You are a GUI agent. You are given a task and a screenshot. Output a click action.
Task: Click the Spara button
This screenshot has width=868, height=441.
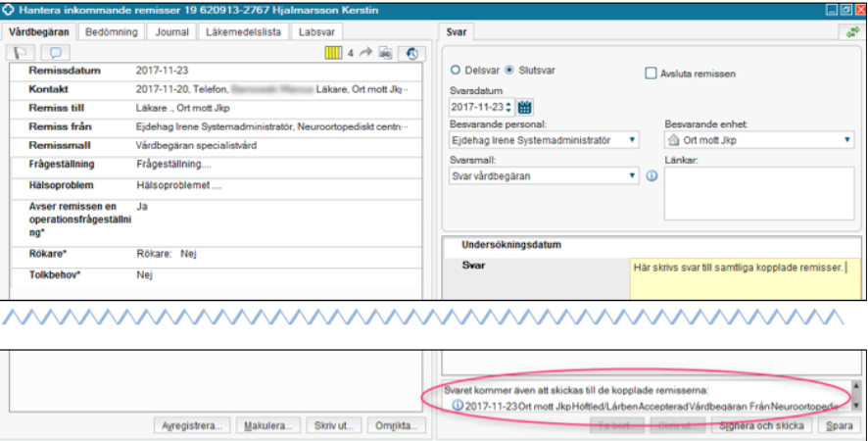pos(838,426)
